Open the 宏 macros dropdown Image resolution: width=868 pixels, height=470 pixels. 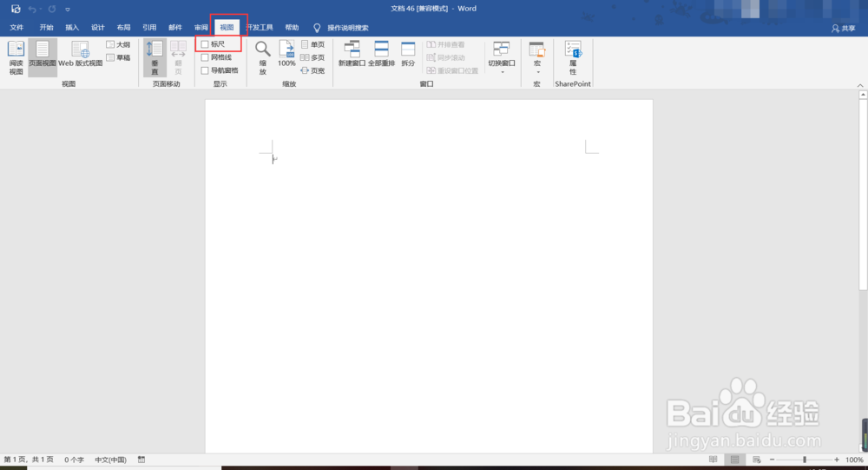tap(536, 57)
